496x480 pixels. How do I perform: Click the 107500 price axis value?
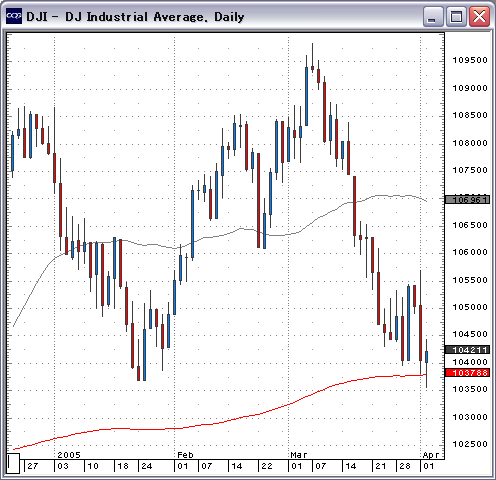point(470,170)
